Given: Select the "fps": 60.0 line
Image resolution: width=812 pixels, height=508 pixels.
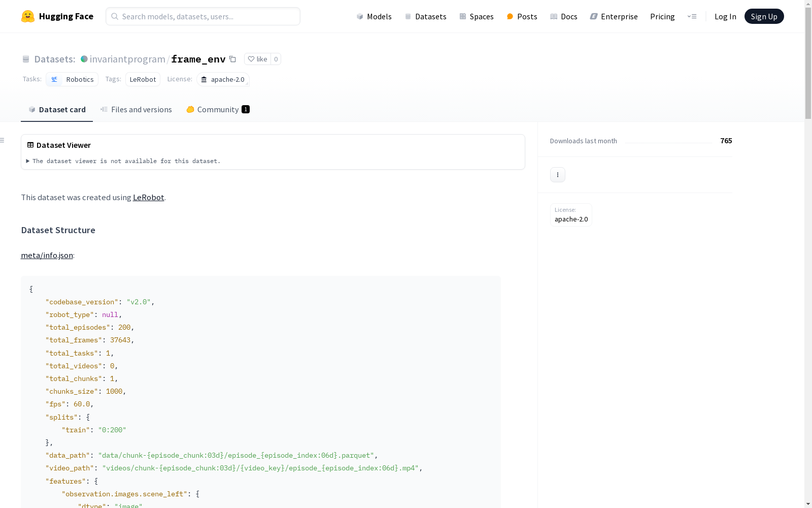Looking at the screenshot, I should coord(70,404).
